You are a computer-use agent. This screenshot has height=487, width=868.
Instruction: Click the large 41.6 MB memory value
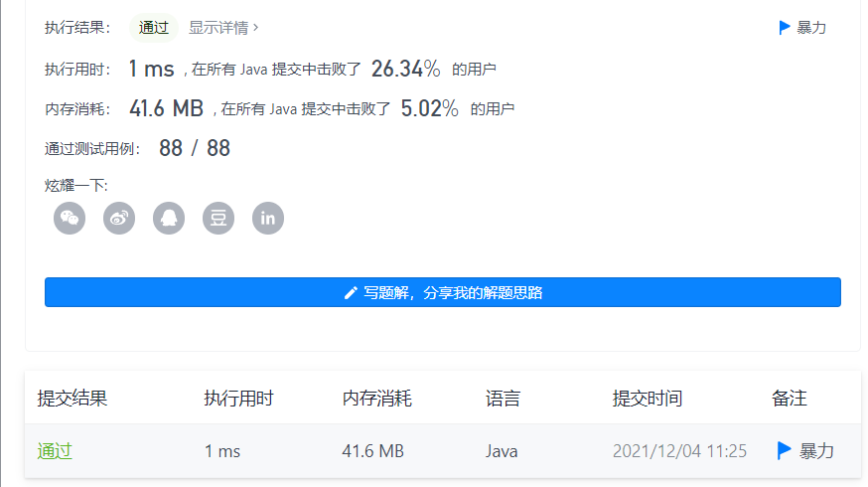tap(167, 108)
